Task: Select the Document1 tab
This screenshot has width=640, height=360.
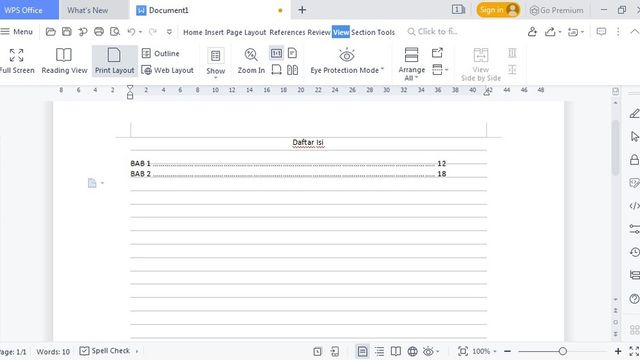Action: click(x=168, y=10)
